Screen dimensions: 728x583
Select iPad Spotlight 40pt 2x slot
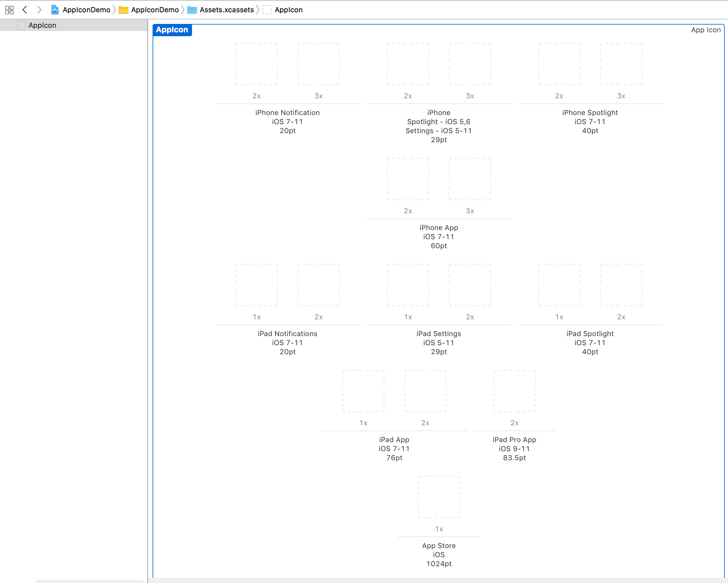(x=621, y=285)
